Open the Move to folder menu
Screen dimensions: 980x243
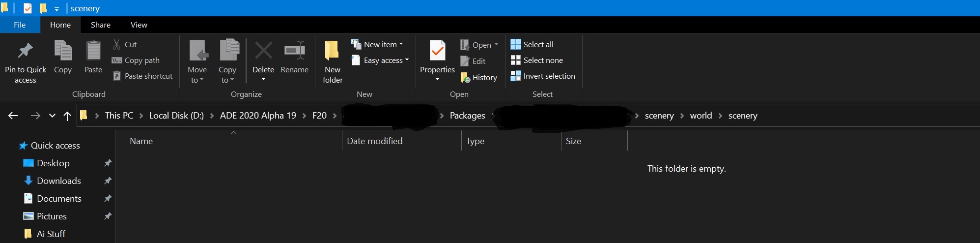click(197, 61)
